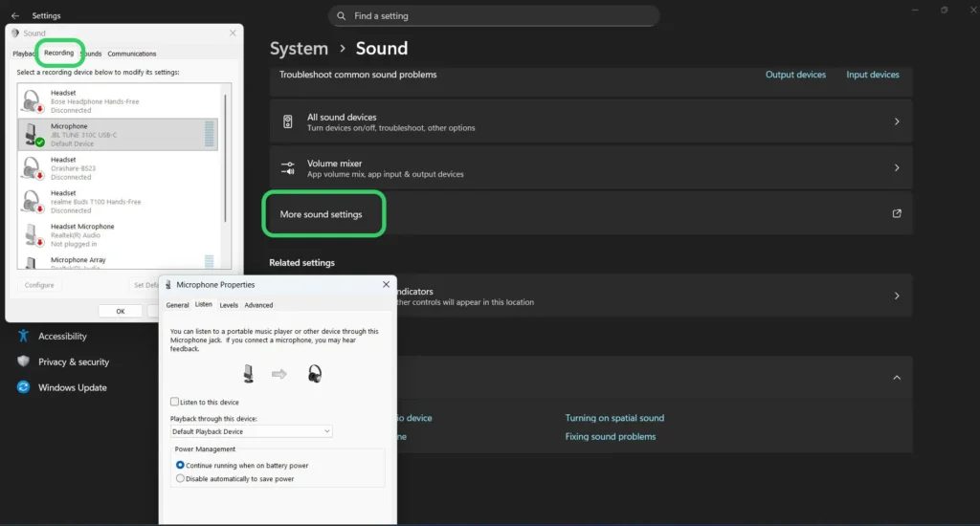Click the headphones image in Listen tab

(314, 374)
